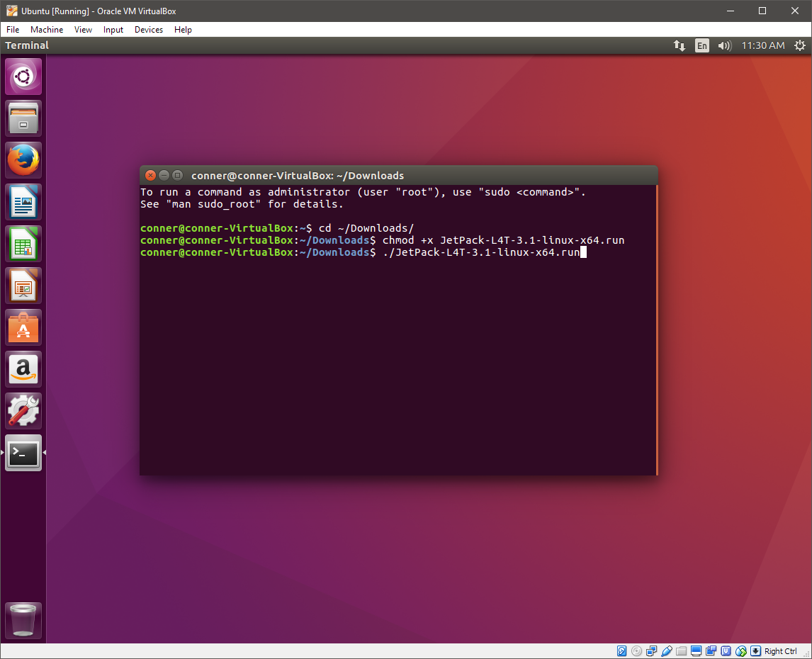This screenshot has height=659, width=812.
Task: Open the Machine menu in VirtualBox
Action: click(x=47, y=30)
